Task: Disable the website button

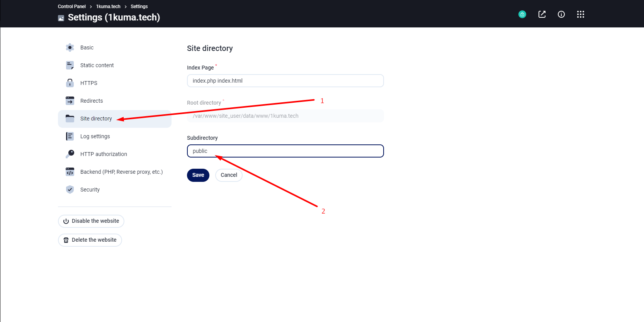Action: 91,221
